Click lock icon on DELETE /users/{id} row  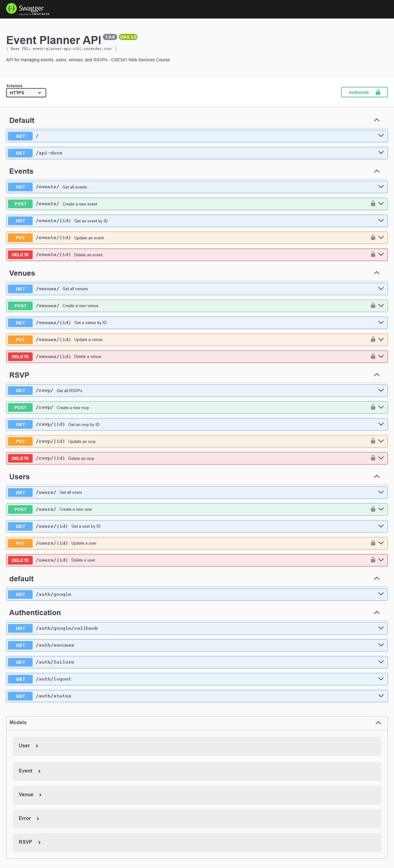(373, 560)
